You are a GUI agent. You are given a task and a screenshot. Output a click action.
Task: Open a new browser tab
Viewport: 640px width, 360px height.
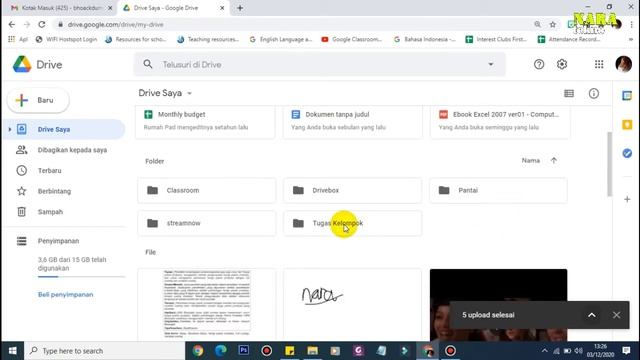coord(240,8)
